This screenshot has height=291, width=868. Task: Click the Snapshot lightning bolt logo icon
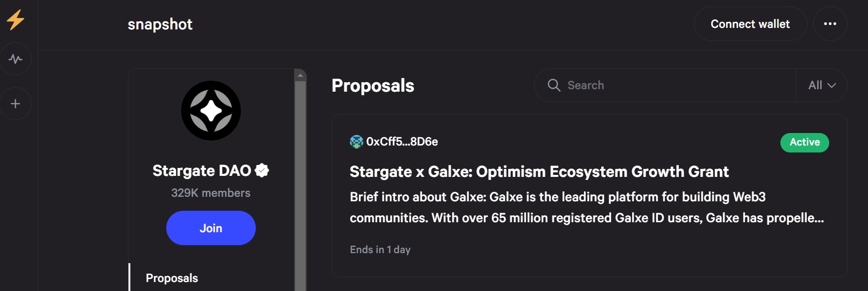tap(15, 20)
